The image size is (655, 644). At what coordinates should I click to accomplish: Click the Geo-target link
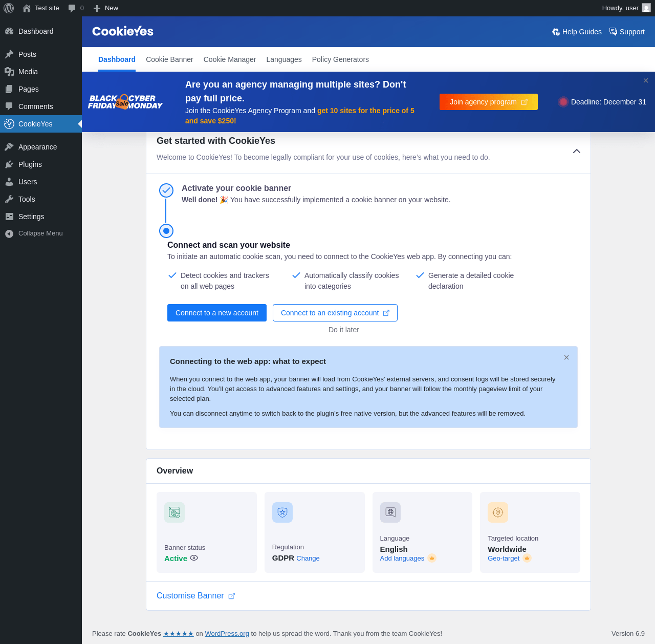tap(504, 559)
